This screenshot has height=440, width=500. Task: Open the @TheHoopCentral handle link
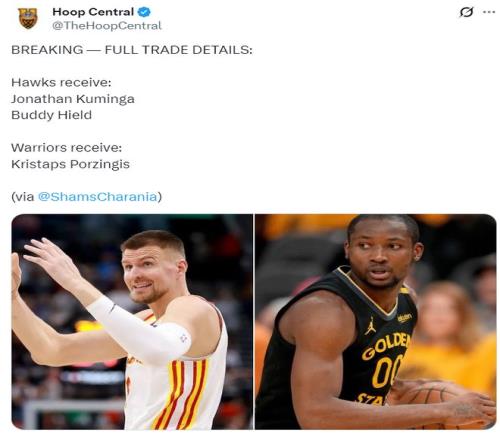(107, 26)
